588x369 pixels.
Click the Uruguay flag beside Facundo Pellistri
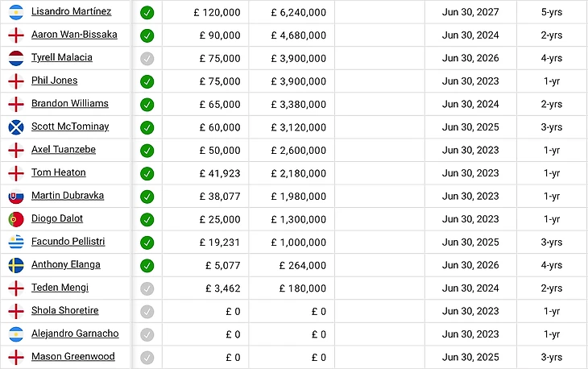[15, 243]
